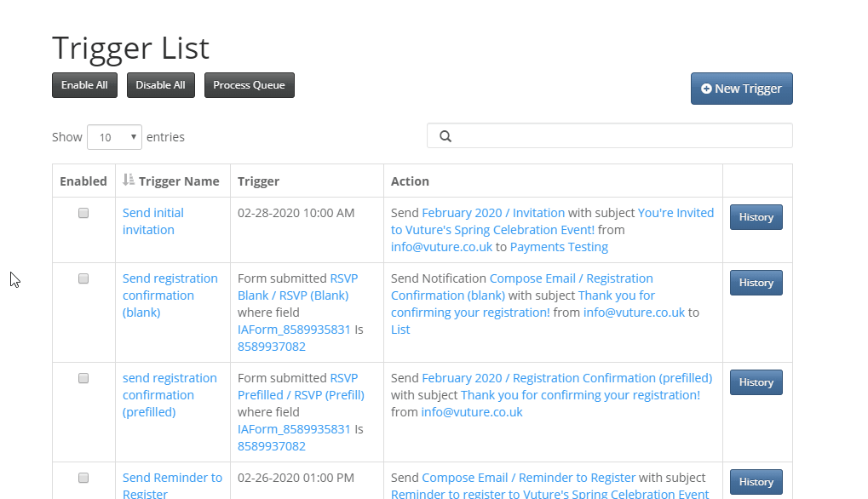Click the Payments Testing list link
Screen dimensions: 868x499
pyautogui.click(x=559, y=247)
